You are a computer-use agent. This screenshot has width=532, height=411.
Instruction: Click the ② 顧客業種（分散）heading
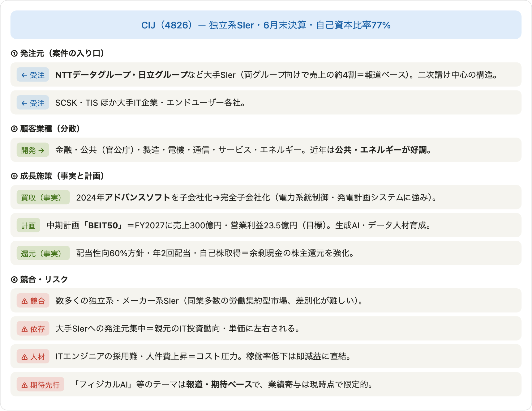45,129
